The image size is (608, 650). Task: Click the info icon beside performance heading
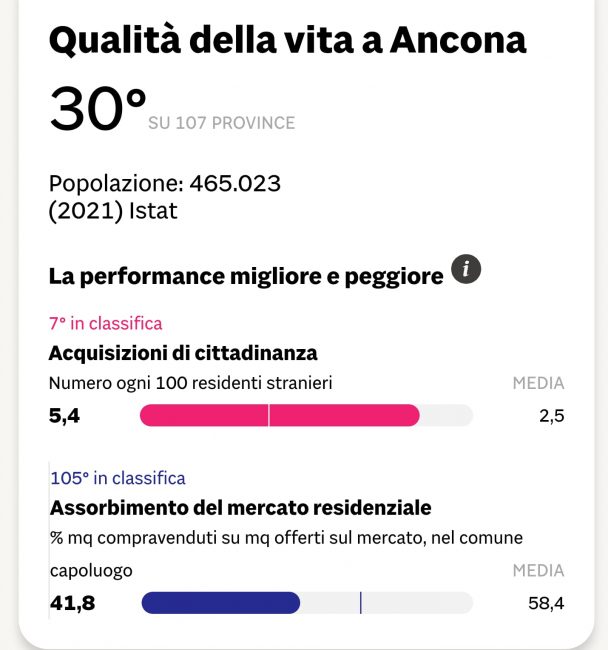pos(466,270)
